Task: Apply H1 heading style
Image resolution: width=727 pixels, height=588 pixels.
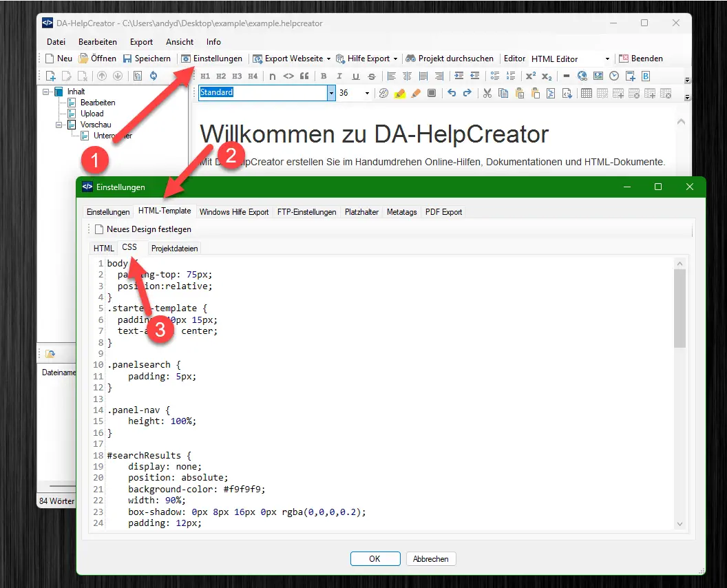Action: click(205, 76)
